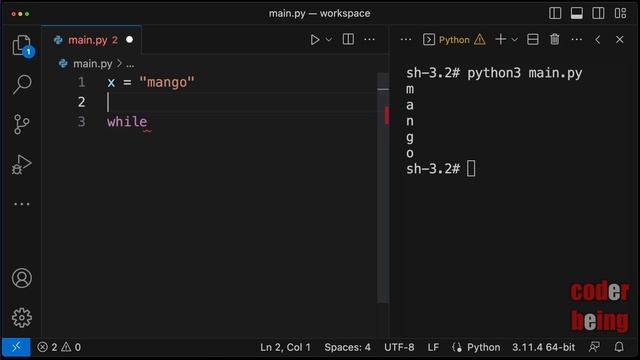The height and width of the screenshot is (360, 640).
Task: Click the breadcrumb ellipsis after main.py
Action: pyautogui.click(x=130, y=64)
